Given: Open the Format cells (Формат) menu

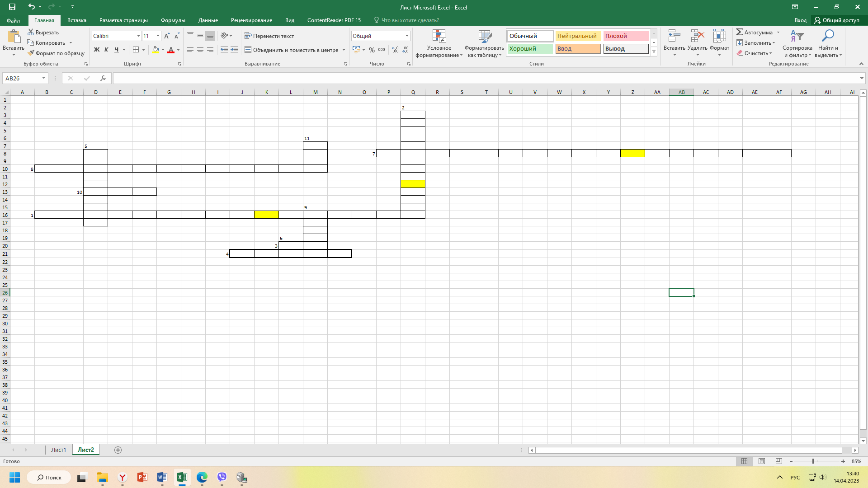Looking at the screenshot, I should [x=719, y=43].
